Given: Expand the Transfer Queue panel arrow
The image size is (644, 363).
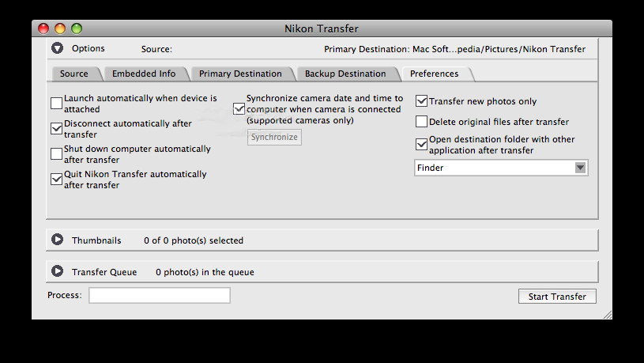Looking at the screenshot, I should pyautogui.click(x=57, y=271).
